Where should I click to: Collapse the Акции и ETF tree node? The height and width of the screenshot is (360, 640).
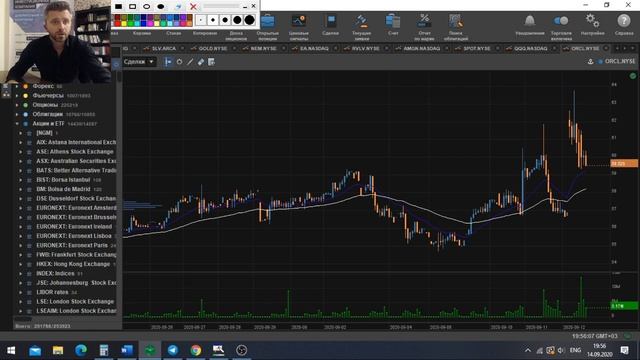pyautogui.click(x=17, y=124)
